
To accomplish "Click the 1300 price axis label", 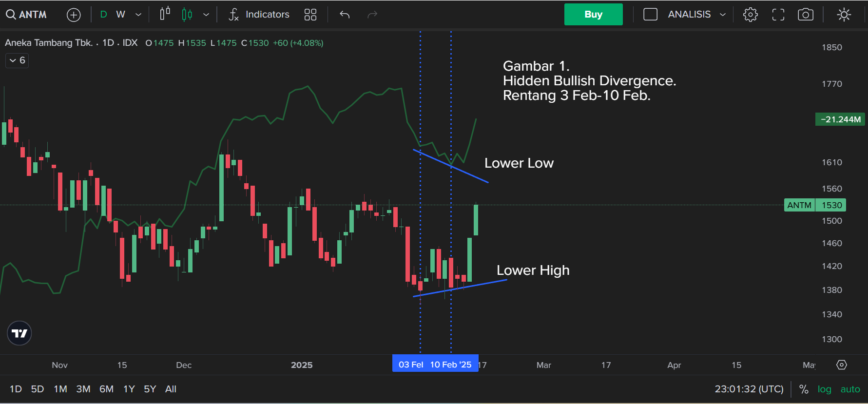I will pos(832,339).
